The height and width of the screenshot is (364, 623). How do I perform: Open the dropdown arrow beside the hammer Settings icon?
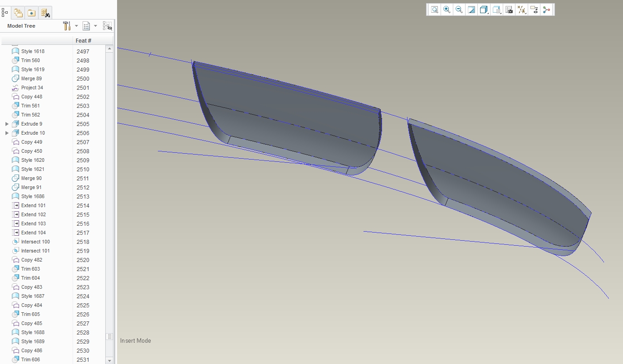(x=76, y=26)
